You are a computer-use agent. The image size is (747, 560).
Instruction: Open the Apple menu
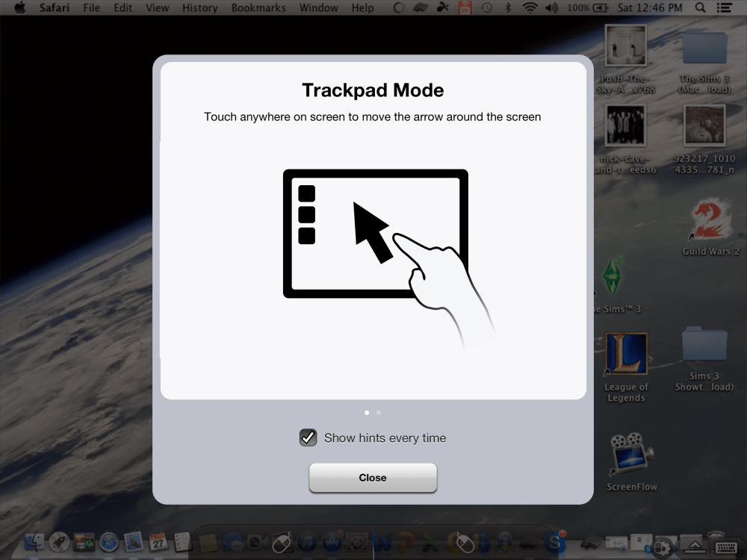pos(20,8)
